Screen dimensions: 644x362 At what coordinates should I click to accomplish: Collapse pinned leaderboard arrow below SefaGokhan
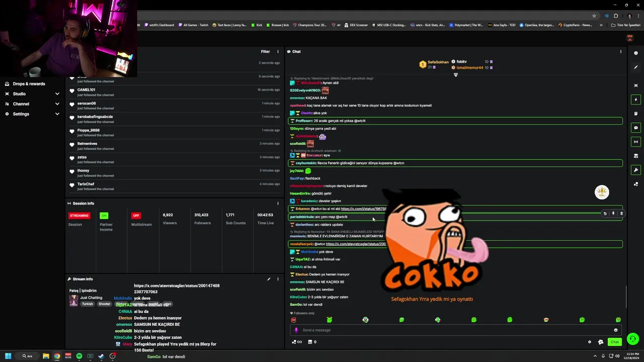[456, 75]
